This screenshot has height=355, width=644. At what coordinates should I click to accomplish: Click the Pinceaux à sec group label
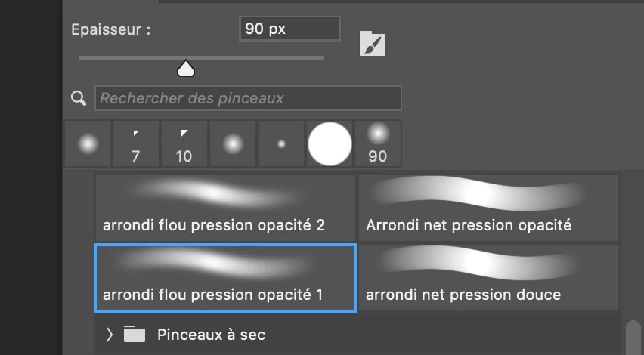coord(211,335)
